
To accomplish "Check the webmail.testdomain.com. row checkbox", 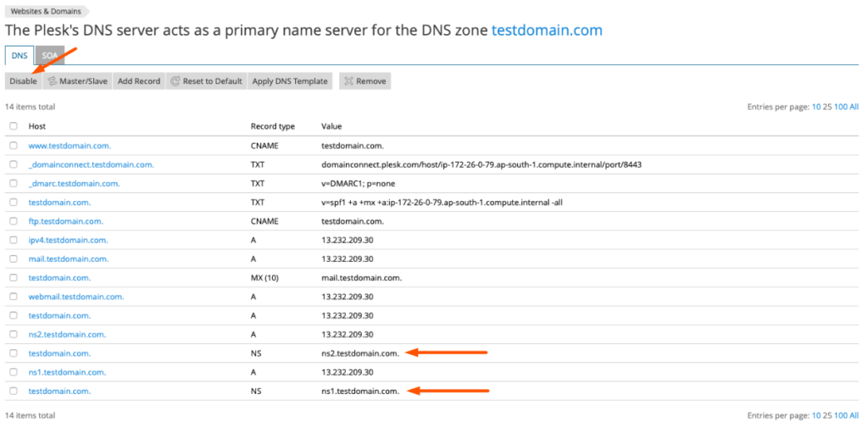I will pos(14,297).
